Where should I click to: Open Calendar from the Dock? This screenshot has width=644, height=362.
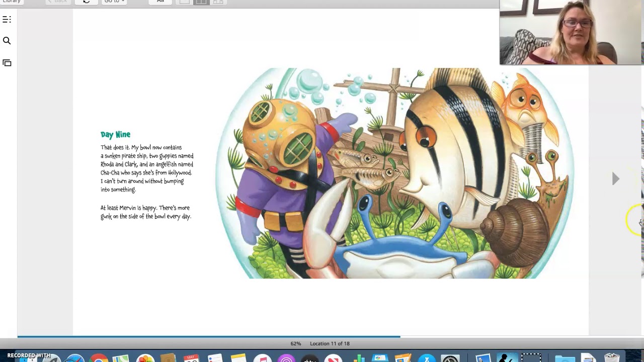[191, 358]
